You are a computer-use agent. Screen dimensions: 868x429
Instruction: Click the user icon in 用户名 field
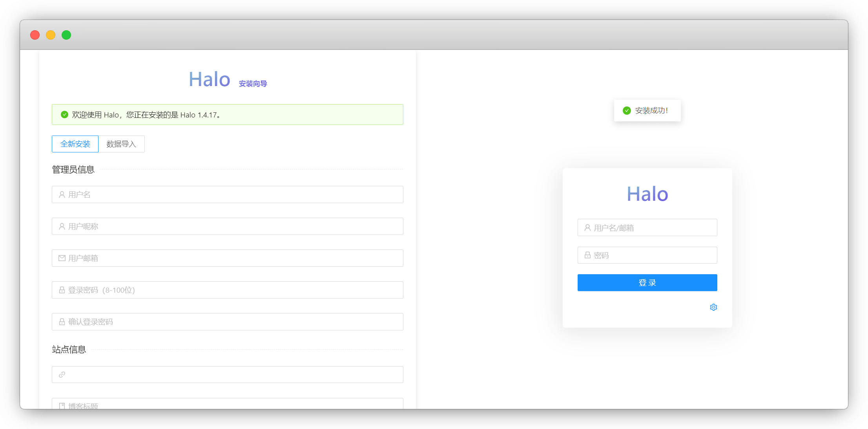(62, 194)
